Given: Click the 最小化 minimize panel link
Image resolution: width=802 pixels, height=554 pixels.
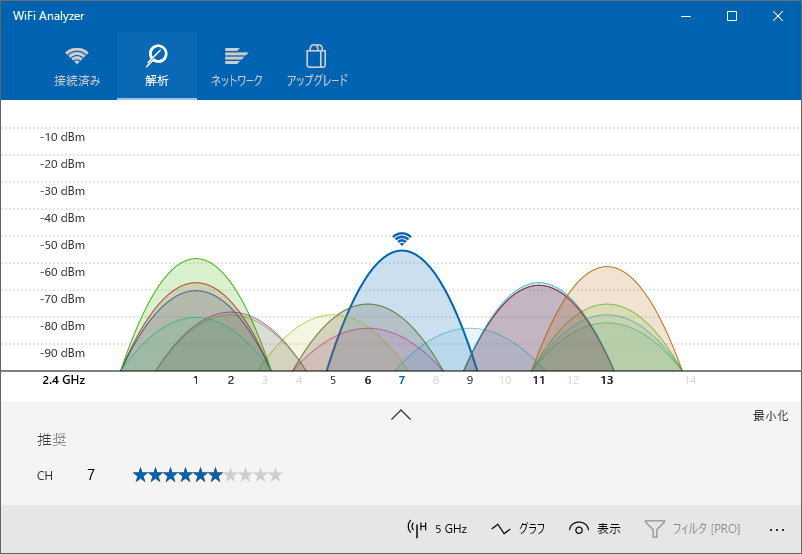Looking at the screenshot, I should click(770, 415).
